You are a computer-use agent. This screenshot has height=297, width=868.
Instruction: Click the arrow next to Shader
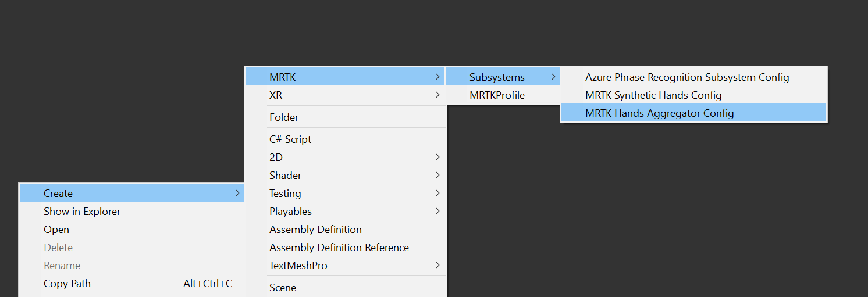[x=437, y=175]
